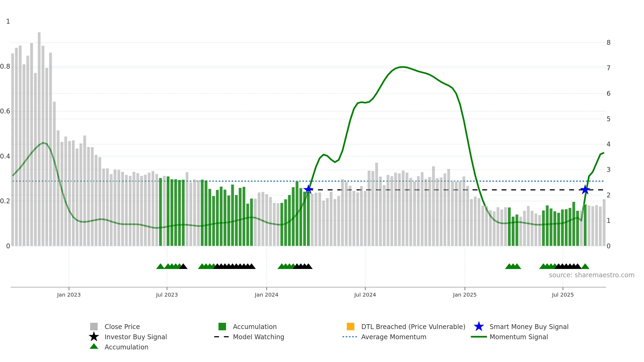Click the Close Price gray legend swatch

[94, 327]
